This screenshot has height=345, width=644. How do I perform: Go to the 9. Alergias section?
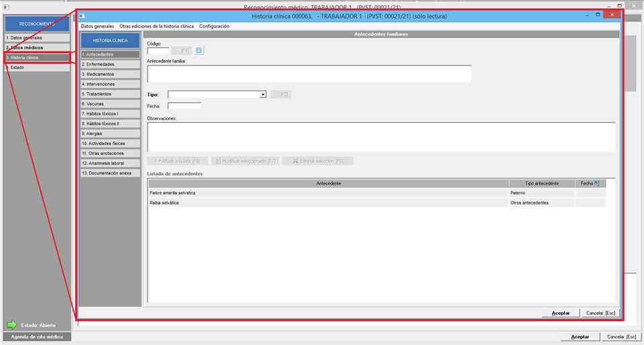click(x=110, y=134)
